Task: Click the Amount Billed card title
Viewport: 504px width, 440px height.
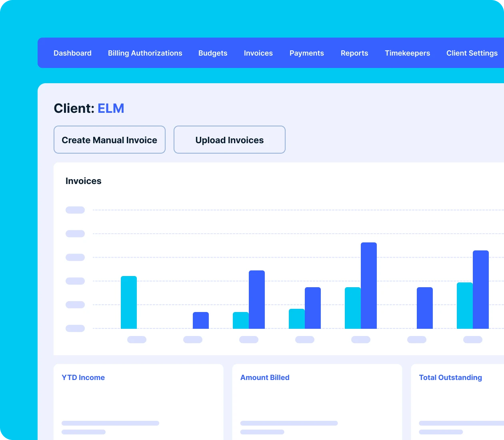Action: (x=265, y=378)
